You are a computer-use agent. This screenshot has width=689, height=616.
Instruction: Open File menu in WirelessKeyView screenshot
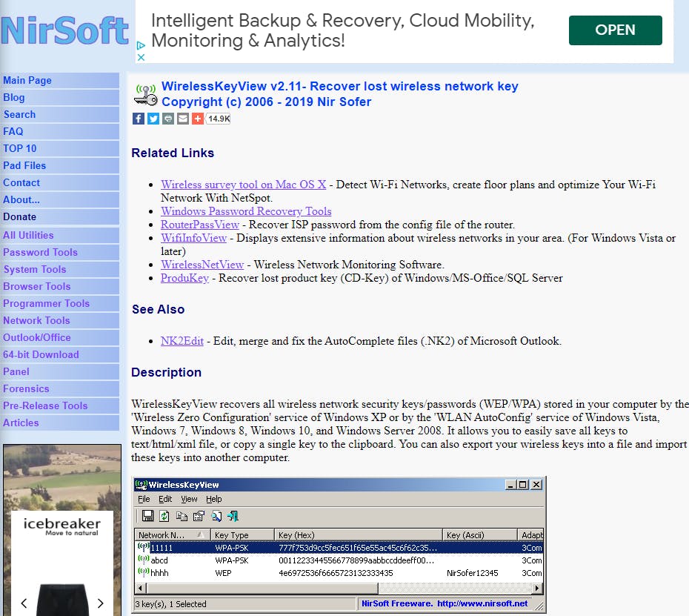tap(144, 500)
